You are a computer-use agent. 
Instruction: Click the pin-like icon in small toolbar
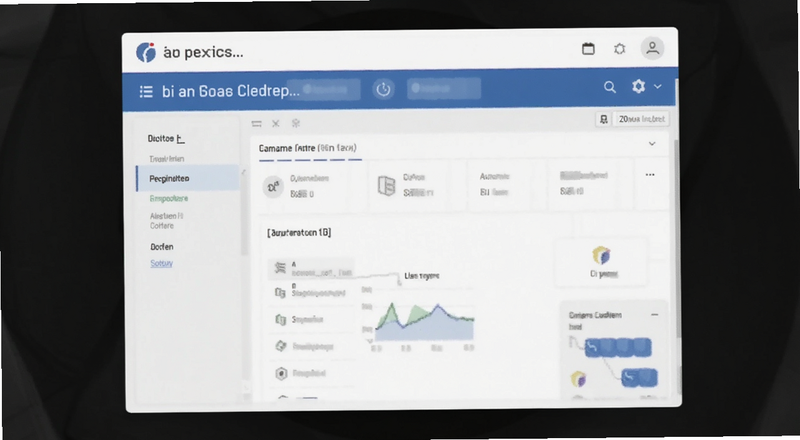[295, 123]
